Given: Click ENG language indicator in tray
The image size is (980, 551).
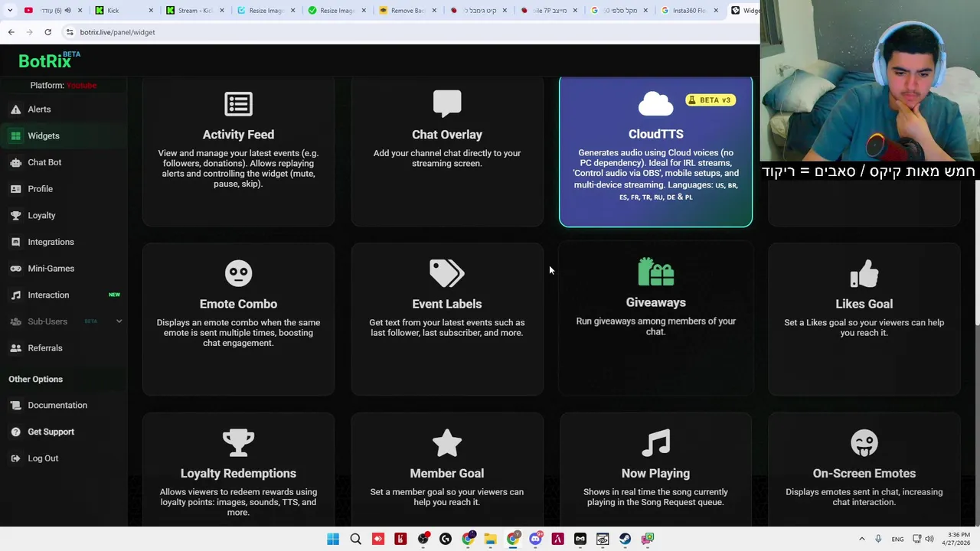Looking at the screenshot, I should pyautogui.click(x=897, y=539).
